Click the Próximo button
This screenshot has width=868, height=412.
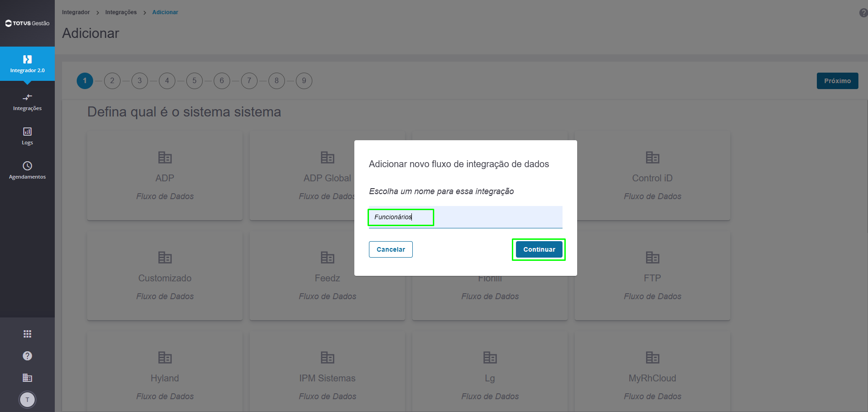[x=837, y=81]
